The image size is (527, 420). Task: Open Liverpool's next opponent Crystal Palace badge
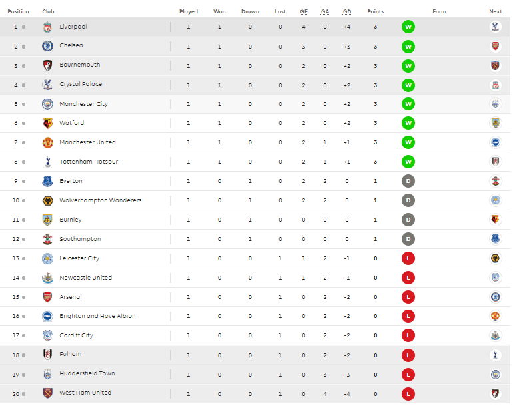[x=495, y=27]
